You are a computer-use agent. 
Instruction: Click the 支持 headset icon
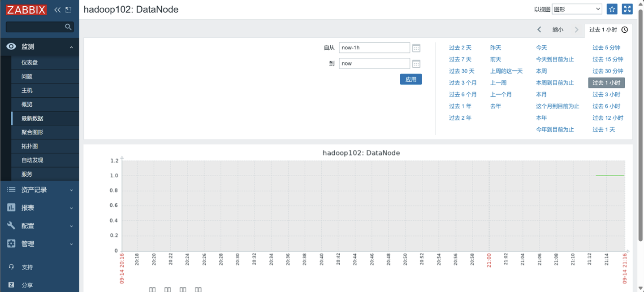[x=11, y=267]
